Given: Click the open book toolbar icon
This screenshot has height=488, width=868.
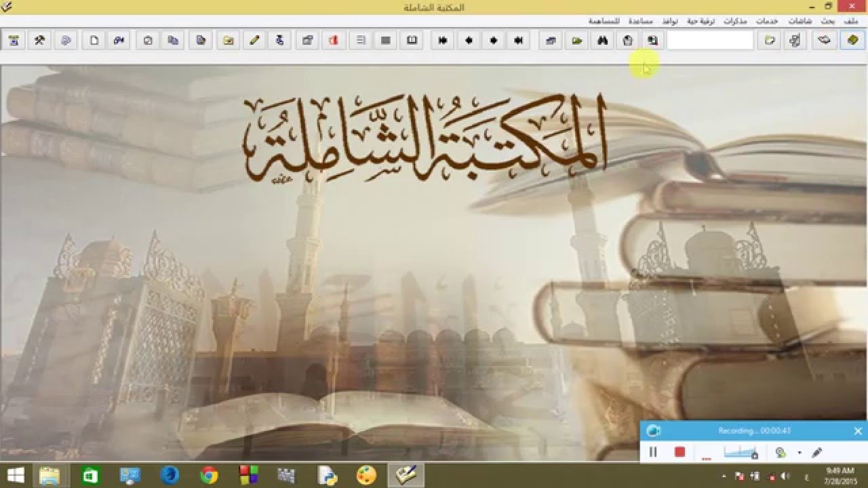Looking at the screenshot, I should pos(824,41).
